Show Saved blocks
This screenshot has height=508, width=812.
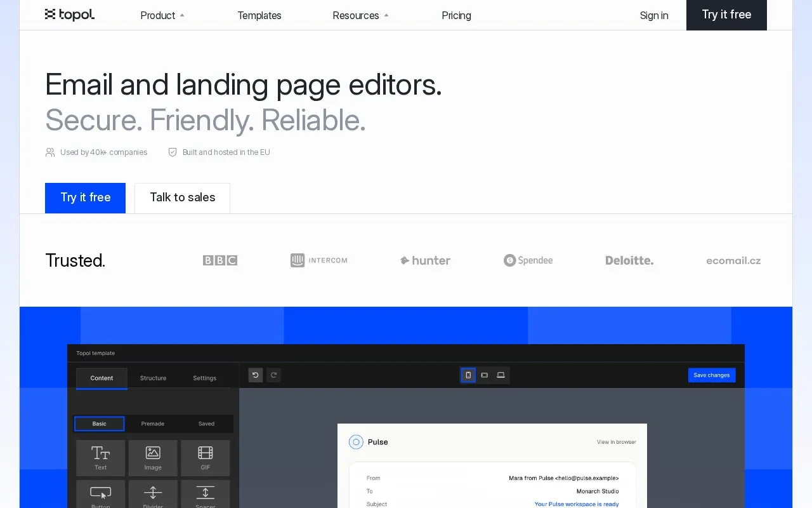[x=206, y=424]
